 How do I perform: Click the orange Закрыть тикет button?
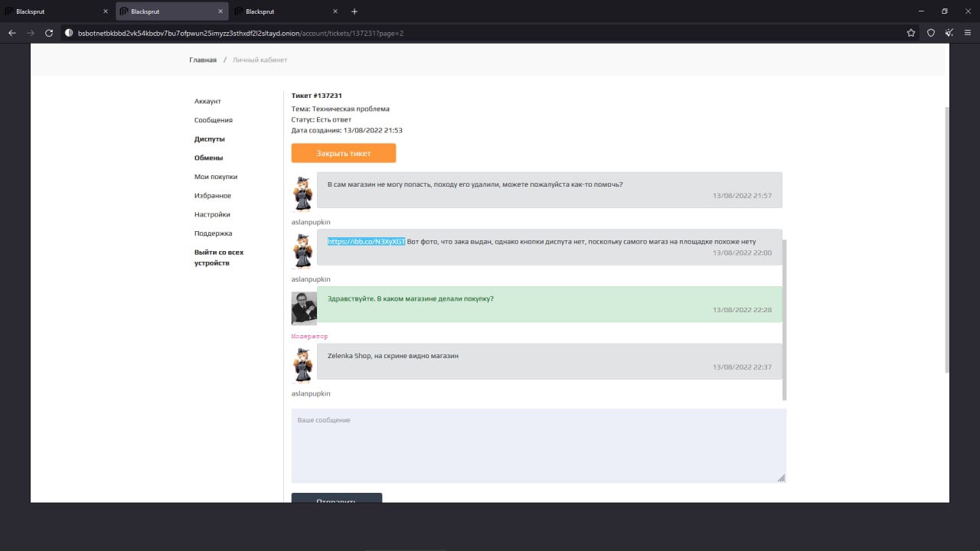click(344, 153)
